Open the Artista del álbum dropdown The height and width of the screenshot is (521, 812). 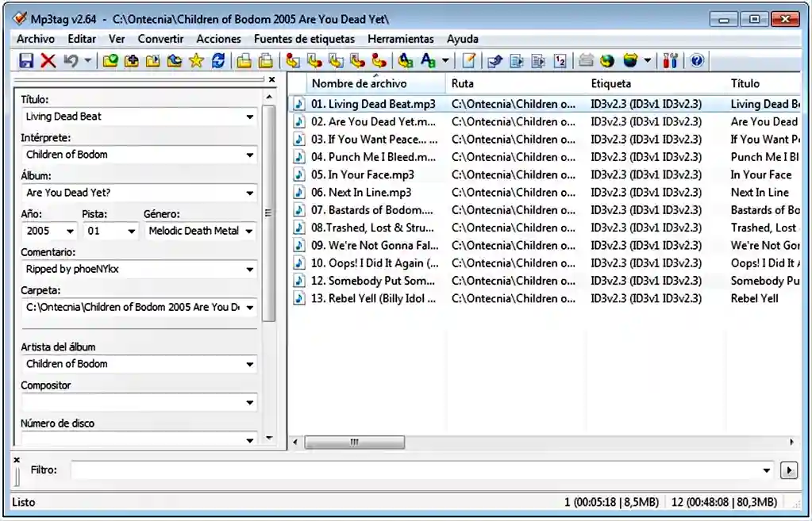[x=249, y=364]
